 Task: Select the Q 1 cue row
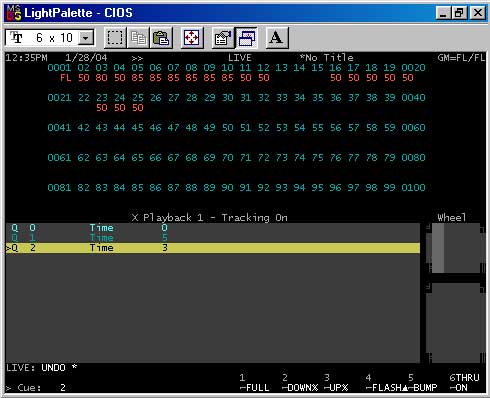tap(213, 238)
